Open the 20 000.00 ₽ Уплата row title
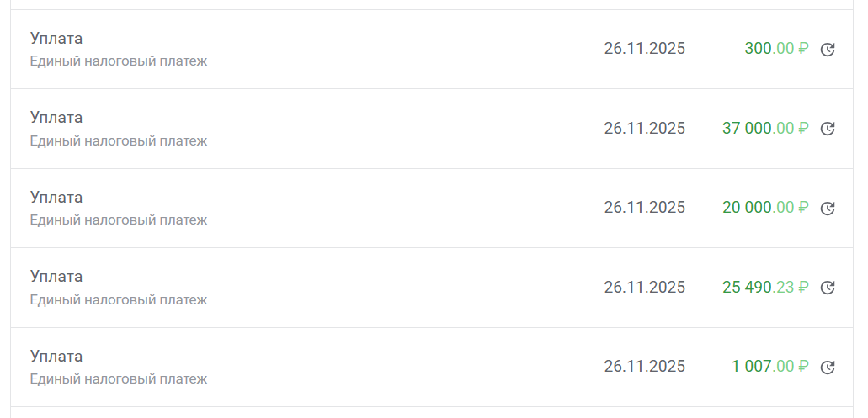 (56, 197)
